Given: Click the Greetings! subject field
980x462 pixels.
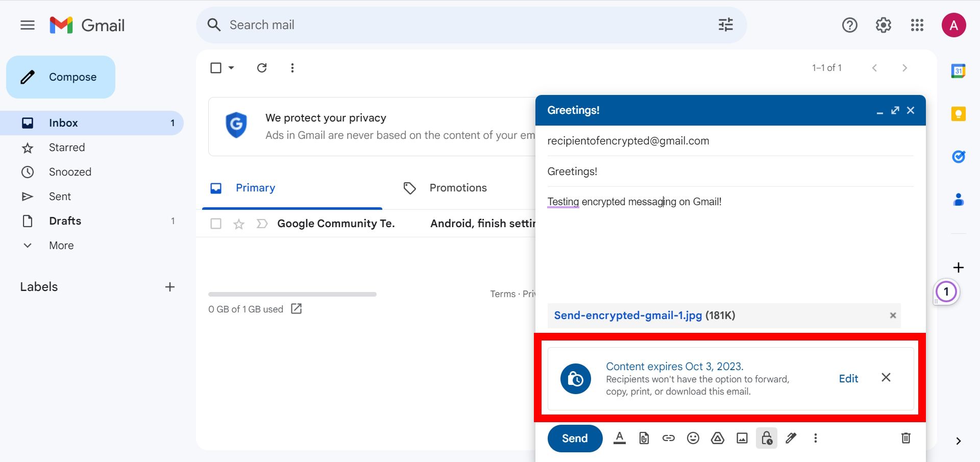Looking at the screenshot, I should point(730,172).
